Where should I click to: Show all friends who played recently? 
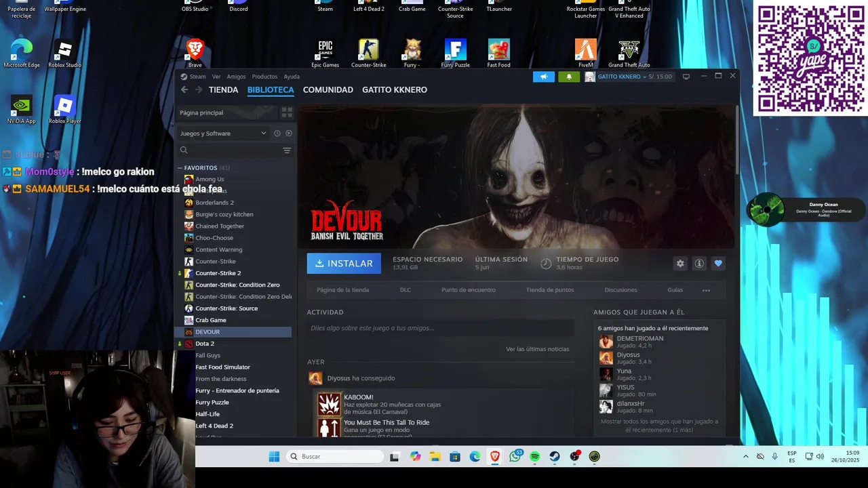point(659,426)
